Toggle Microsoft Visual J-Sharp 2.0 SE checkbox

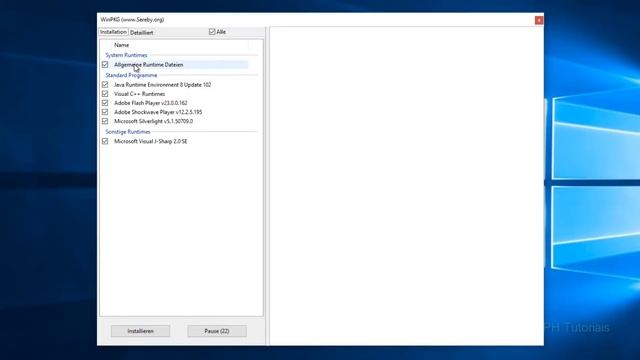point(105,141)
